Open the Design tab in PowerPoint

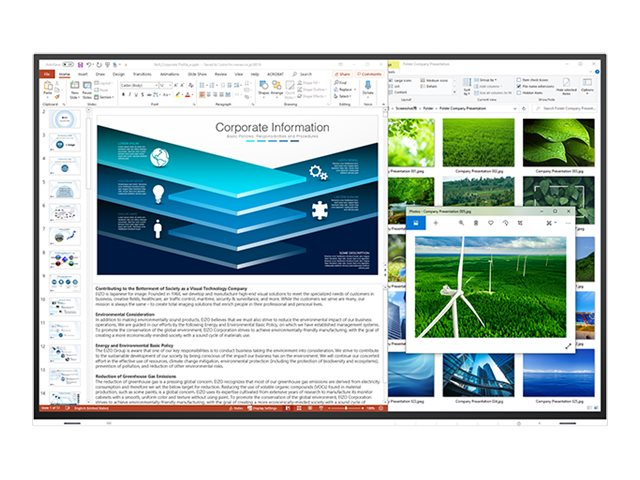(x=118, y=74)
